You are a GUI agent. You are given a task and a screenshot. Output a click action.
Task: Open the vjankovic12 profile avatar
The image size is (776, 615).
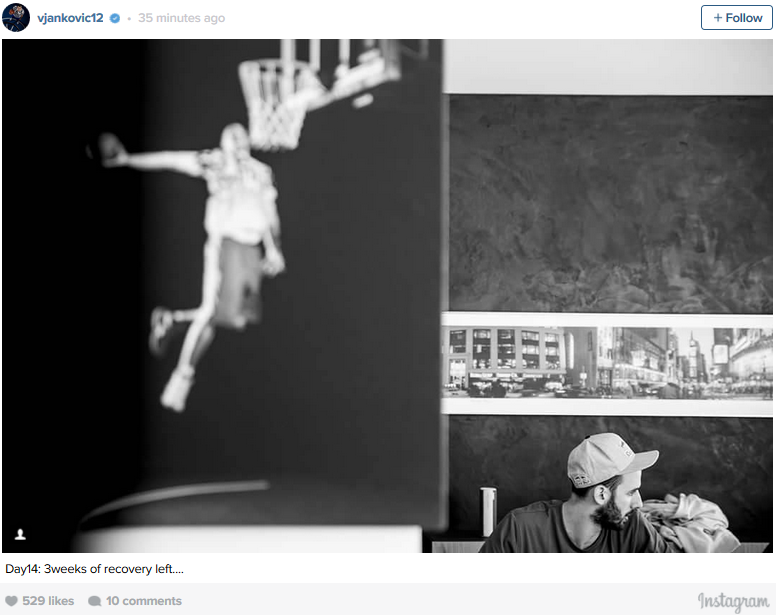click(x=16, y=18)
